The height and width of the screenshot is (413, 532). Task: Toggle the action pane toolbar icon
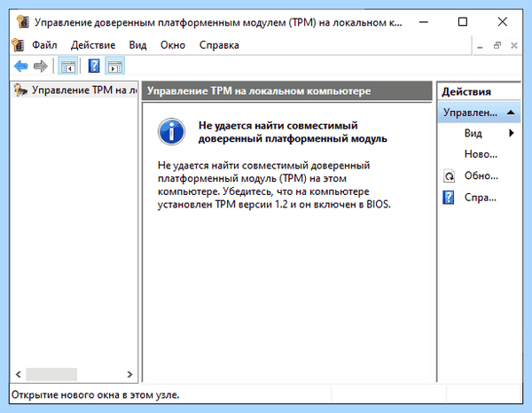point(115,66)
